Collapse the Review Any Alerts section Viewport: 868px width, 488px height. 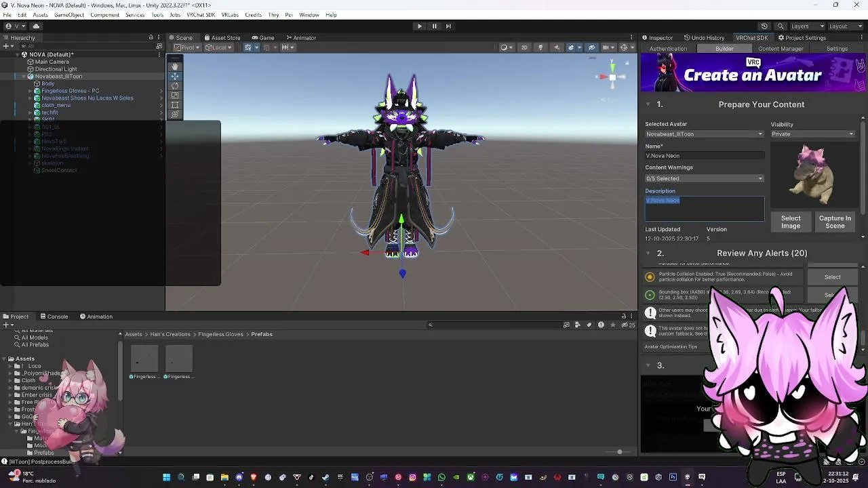(648, 253)
